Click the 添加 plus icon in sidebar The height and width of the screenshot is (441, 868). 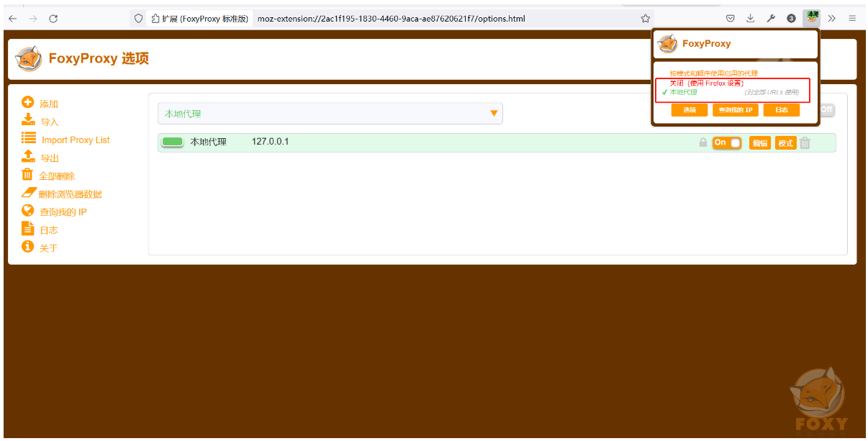coord(28,103)
